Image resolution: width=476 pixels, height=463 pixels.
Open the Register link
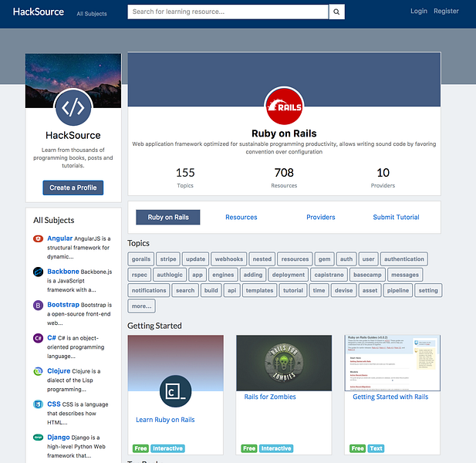click(446, 12)
